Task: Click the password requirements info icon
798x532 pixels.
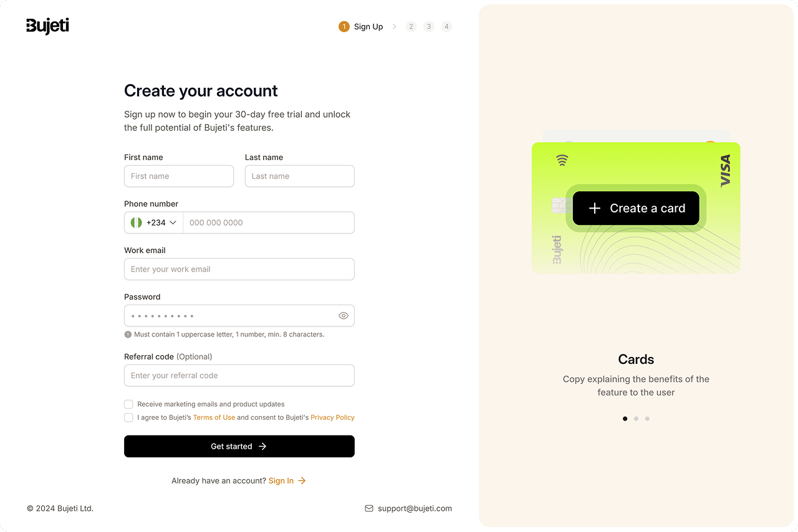Action: pos(128,335)
